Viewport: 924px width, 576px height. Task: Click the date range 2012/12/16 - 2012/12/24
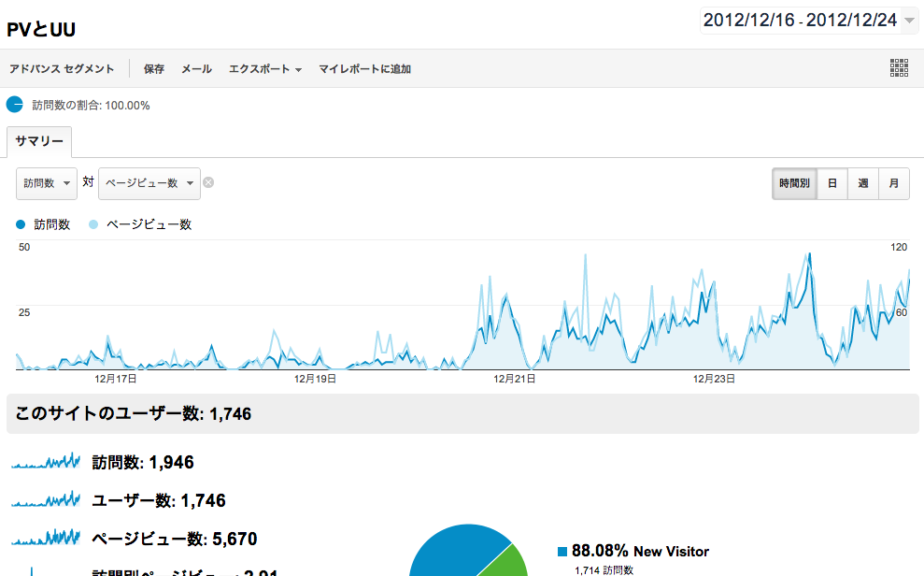(x=801, y=20)
